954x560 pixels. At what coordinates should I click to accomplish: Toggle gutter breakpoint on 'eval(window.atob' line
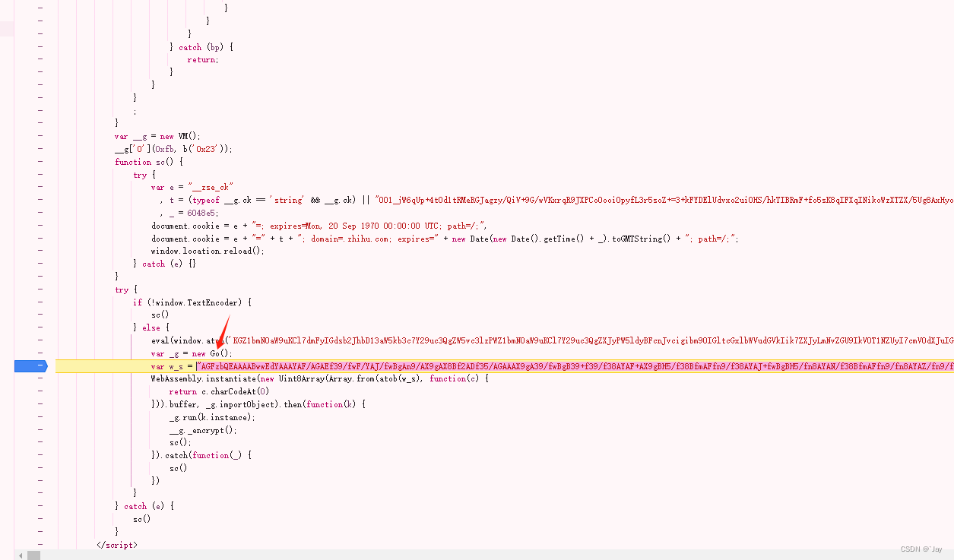40,340
